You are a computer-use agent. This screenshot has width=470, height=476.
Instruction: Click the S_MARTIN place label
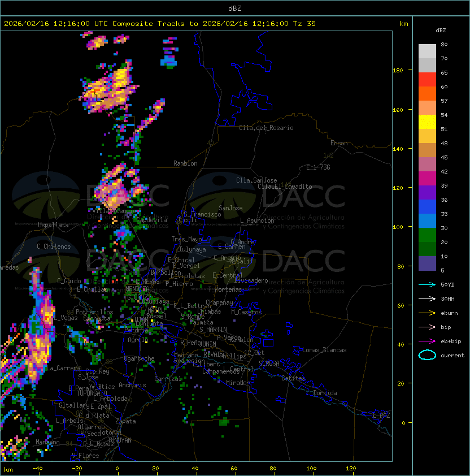click(213, 330)
